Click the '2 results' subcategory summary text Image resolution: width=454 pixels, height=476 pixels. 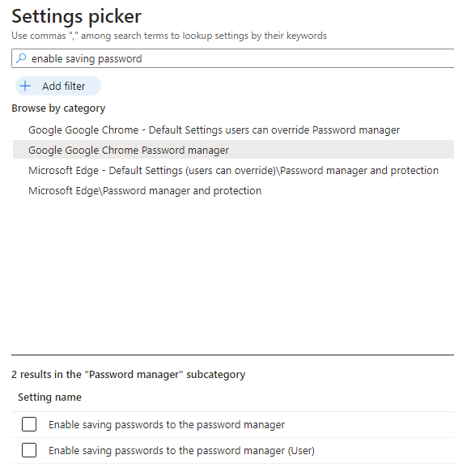129,374
